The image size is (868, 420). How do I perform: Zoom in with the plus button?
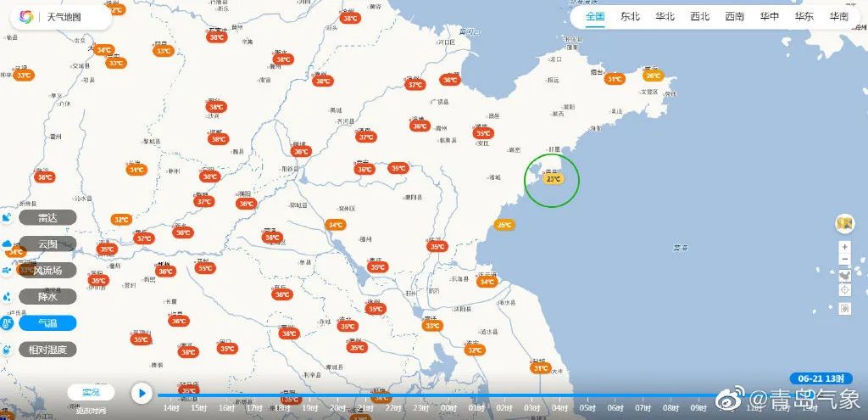(845, 247)
